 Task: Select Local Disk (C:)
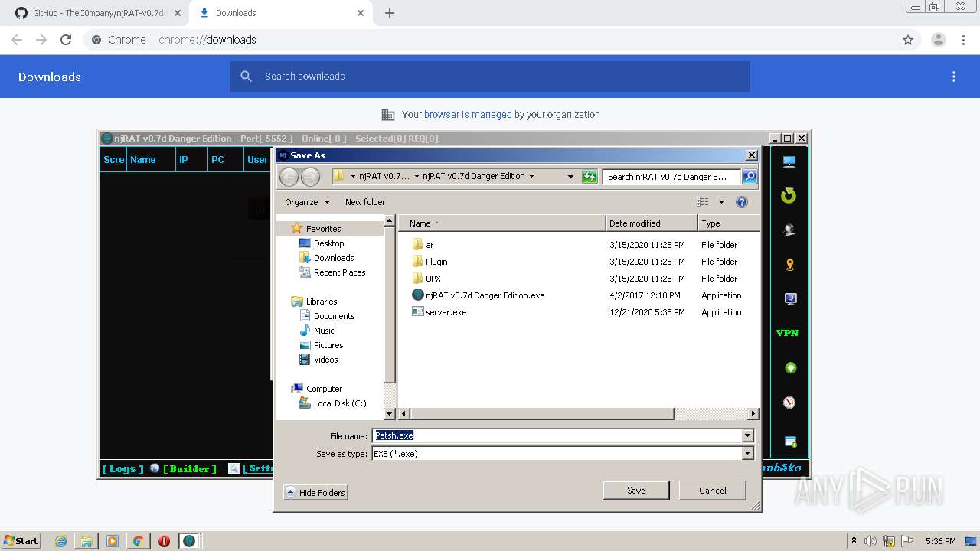339,403
